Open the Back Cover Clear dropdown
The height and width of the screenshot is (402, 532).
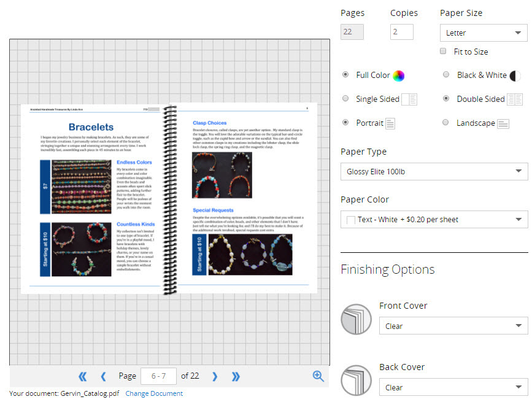453,387
